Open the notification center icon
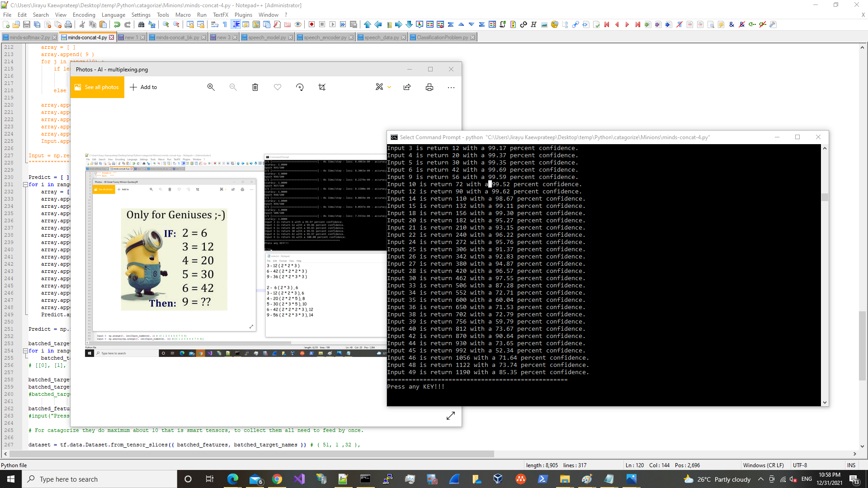 (854, 479)
